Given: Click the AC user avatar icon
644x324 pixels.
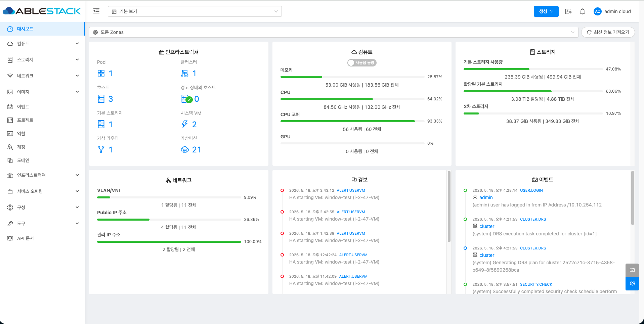Looking at the screenshot, I should pyautogui.click(x=597, y=11).
